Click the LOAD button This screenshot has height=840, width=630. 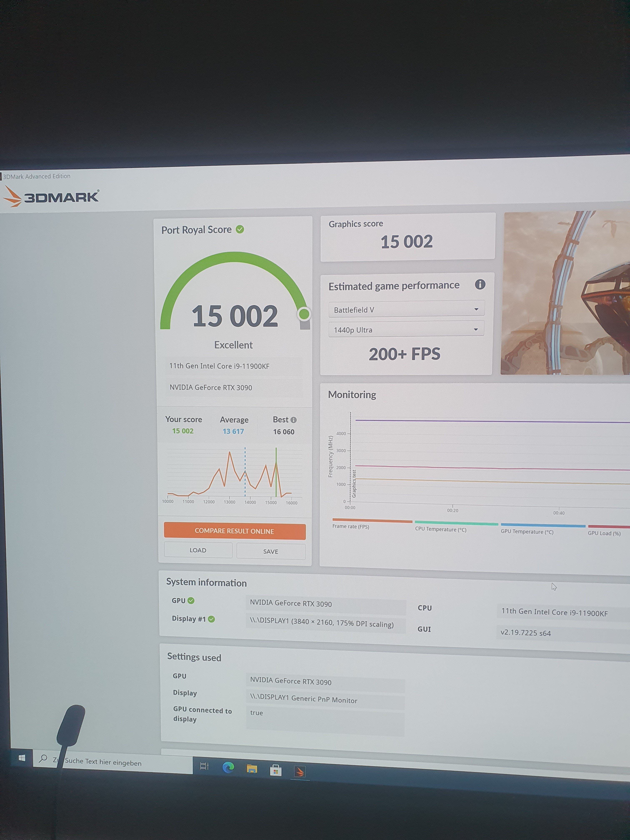coord(198,550)
